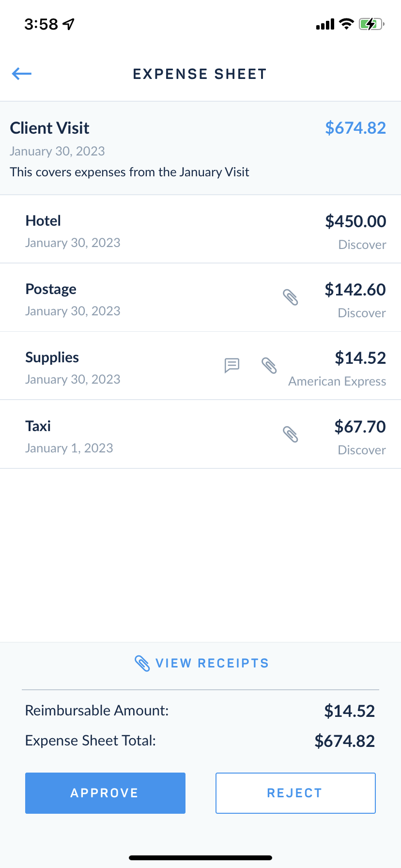Screen dimensions: 401x868
Task: Approve the expense sheet
Action: coord(105,793)
